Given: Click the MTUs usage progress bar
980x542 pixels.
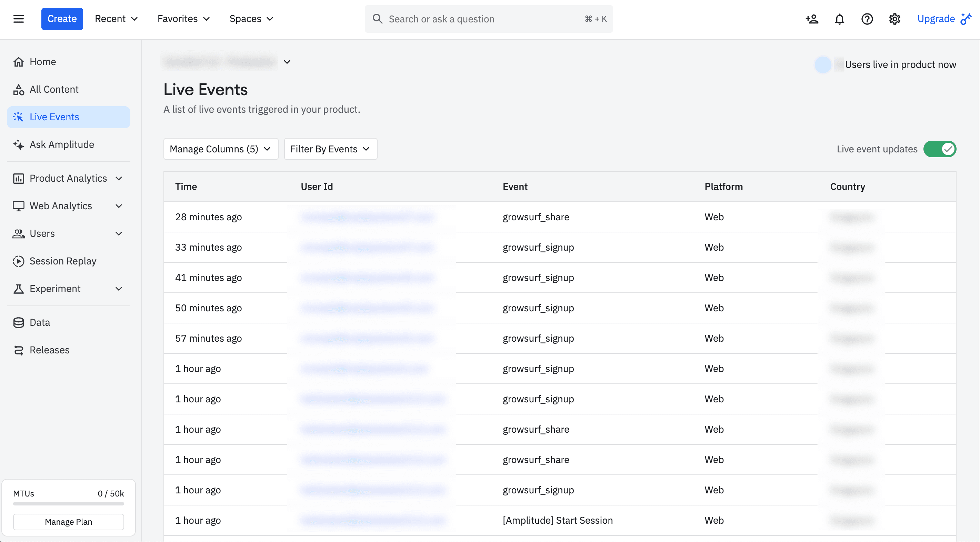Looking at the screenshot, I should [69, 504].
